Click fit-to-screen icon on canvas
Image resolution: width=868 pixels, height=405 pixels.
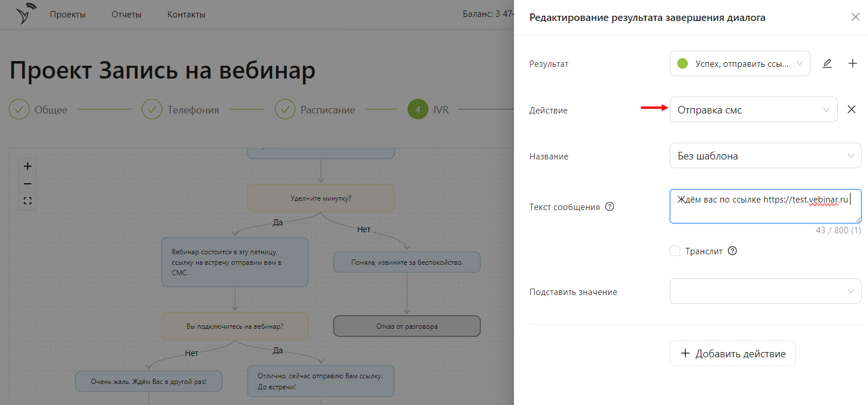pyautogui.click(x=27, y=201)
